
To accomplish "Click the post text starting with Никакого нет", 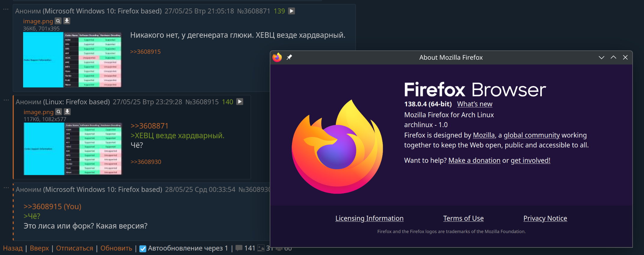I will click(x=238, y=35).
